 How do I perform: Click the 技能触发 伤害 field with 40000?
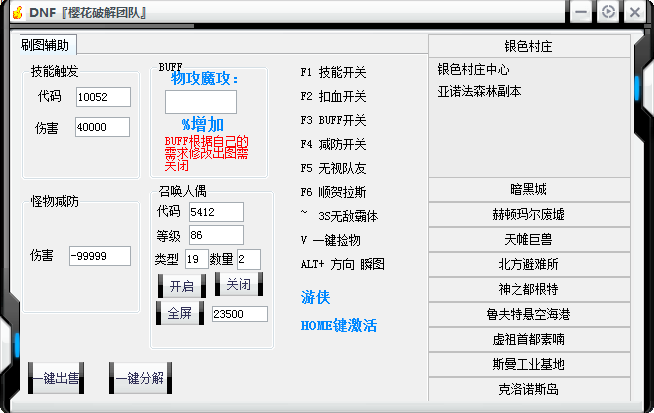(103, 127)
